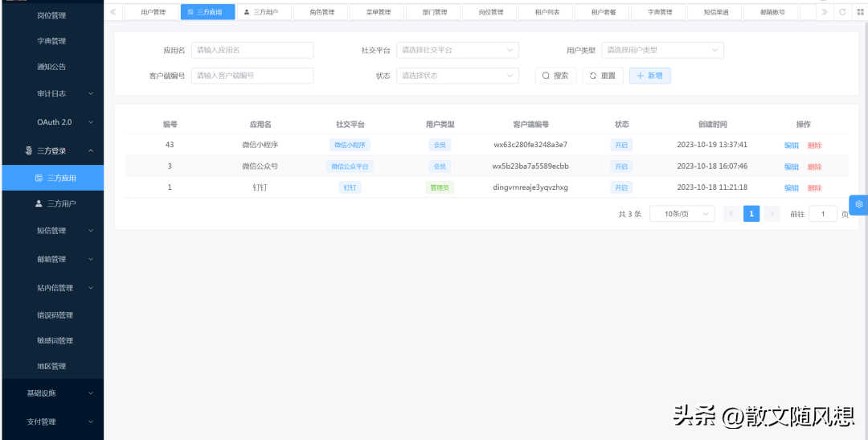Switch to the 用户管理 tab
The width and height of the screenshot is (868, 440).
tap(153, 12)
